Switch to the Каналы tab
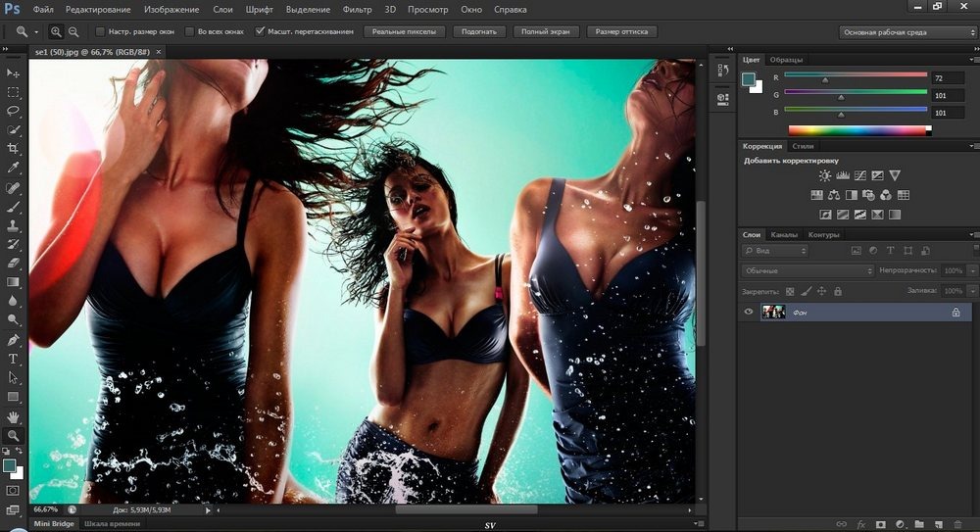980x532 pixels. 784,235
